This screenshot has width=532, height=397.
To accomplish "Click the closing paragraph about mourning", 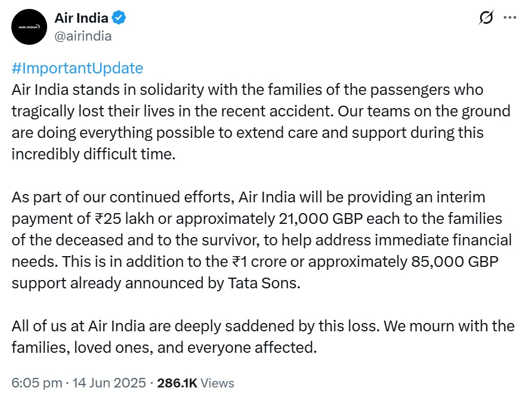I will 263,337.
